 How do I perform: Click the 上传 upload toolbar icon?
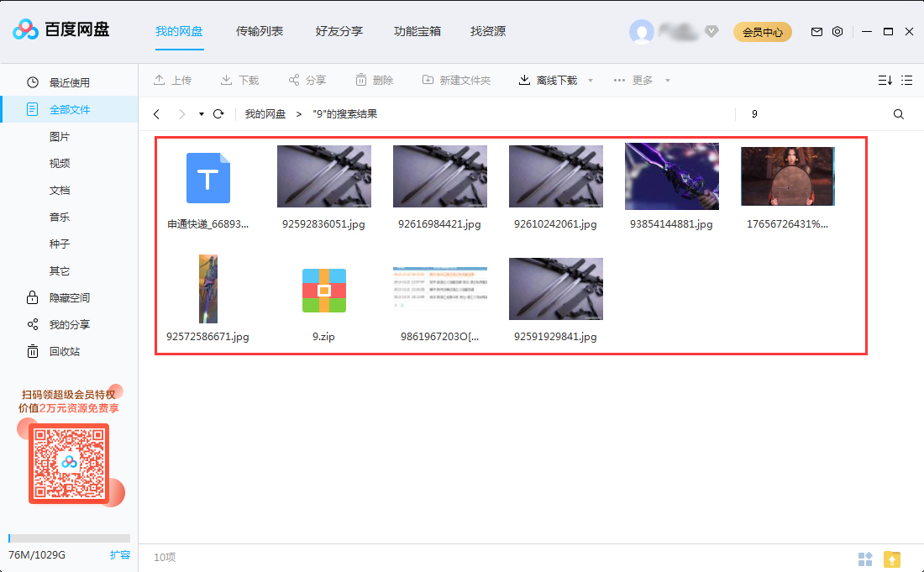point(173,80)
